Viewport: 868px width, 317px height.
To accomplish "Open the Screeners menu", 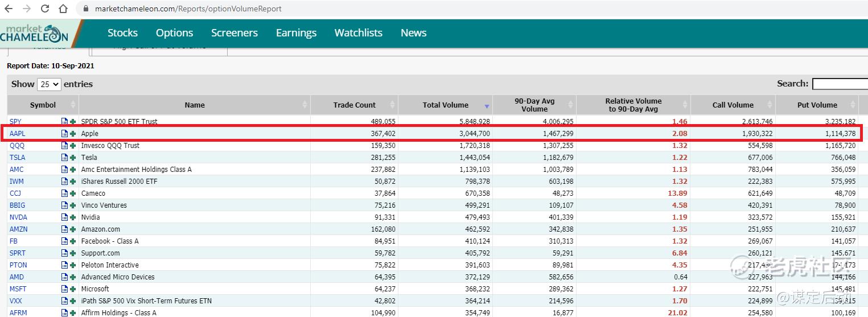I will coord(235,33).
